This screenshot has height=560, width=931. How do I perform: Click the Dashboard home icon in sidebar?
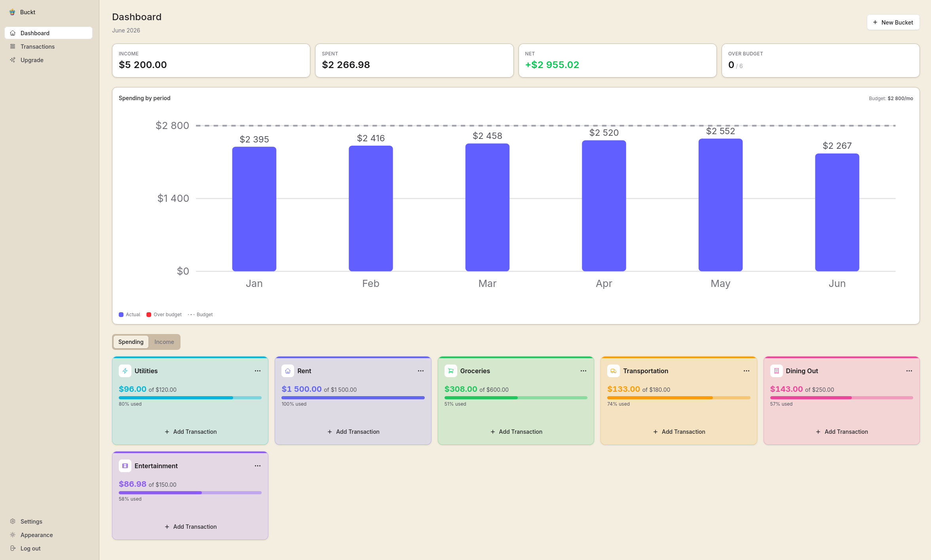coord(13,33)
